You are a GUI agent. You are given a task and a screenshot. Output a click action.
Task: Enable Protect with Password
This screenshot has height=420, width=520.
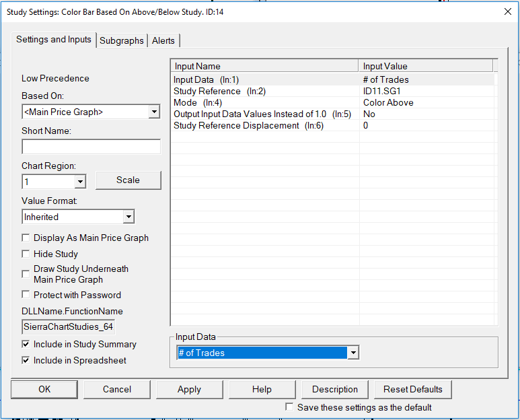pyautogui.click(x=26, y=295)
